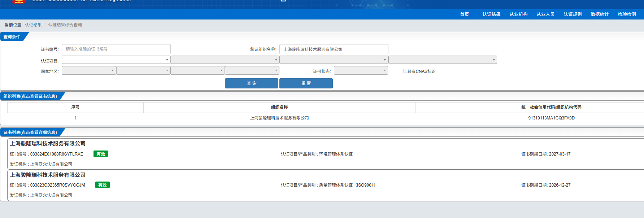Image resolution: width=644 pixels, height=218 pixels.
Task: Click row number 1 in organization list
Action: [x=75, y=118]
